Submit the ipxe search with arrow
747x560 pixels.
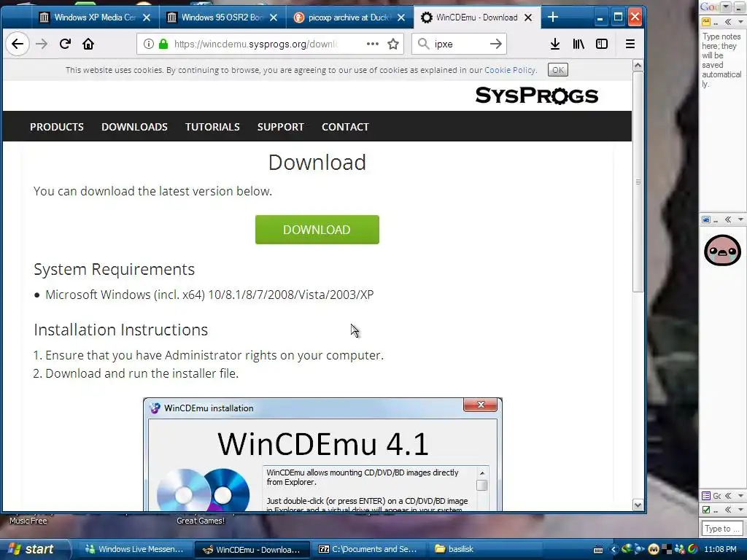496,44
